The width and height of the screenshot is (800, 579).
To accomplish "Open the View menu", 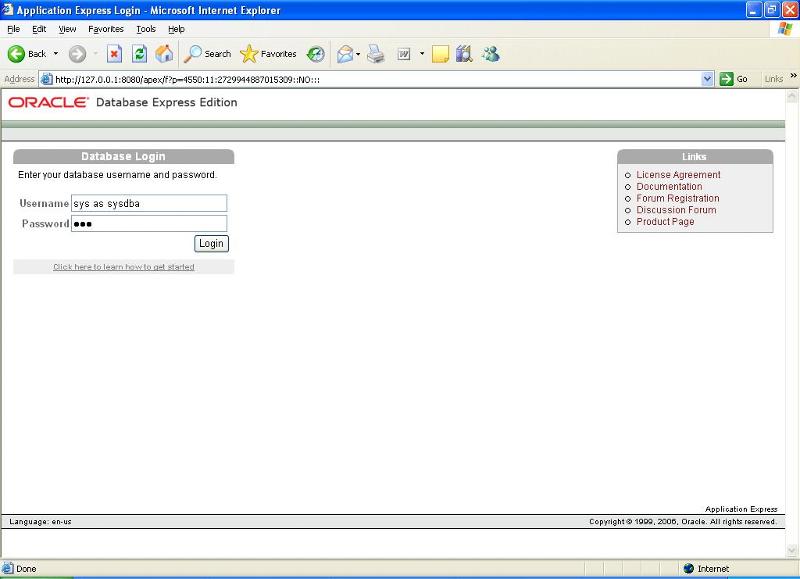I will click(67, 29).
